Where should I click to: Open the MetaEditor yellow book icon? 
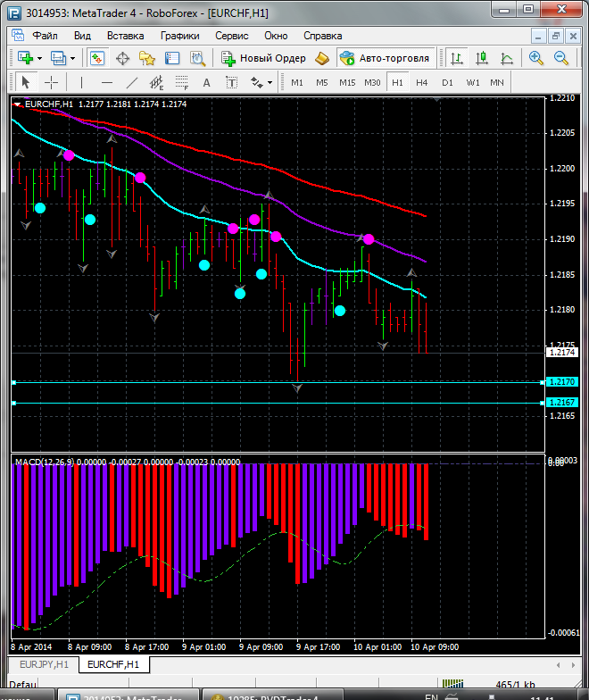pos(321,58)
